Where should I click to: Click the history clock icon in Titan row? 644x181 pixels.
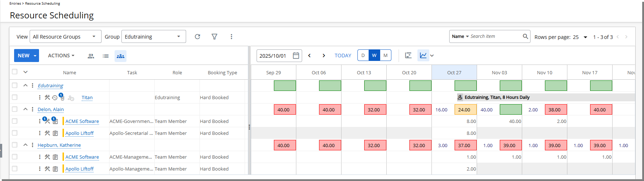55,98
